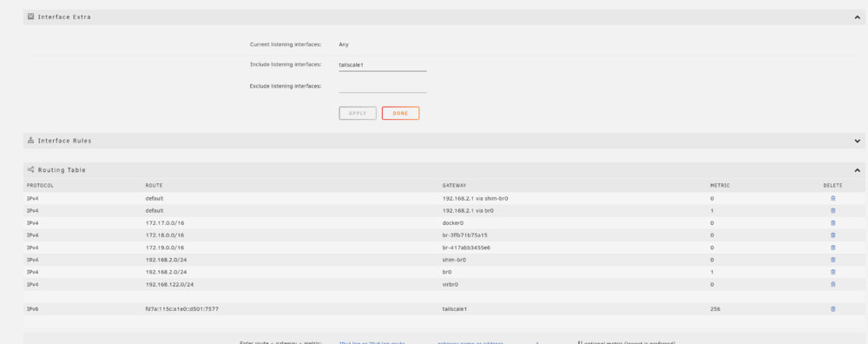Screen dimensions: 868x344
Task: Click the 'Exclude listening interfaces' label
Action: coord(286,86)
